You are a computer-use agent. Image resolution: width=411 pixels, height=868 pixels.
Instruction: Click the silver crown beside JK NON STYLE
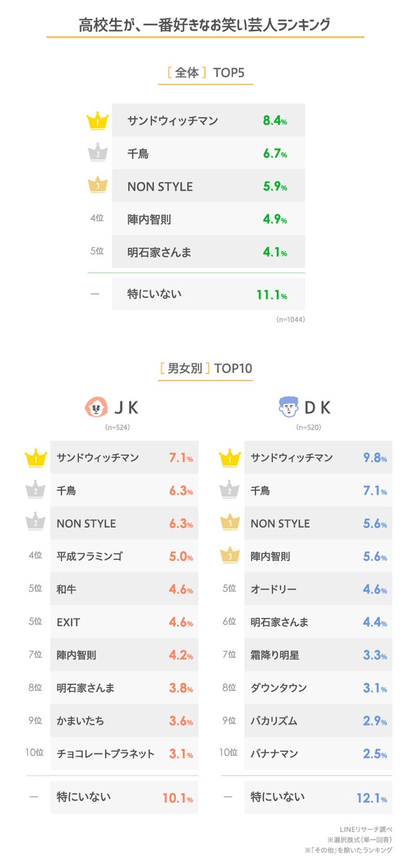[x=35, y=523]
